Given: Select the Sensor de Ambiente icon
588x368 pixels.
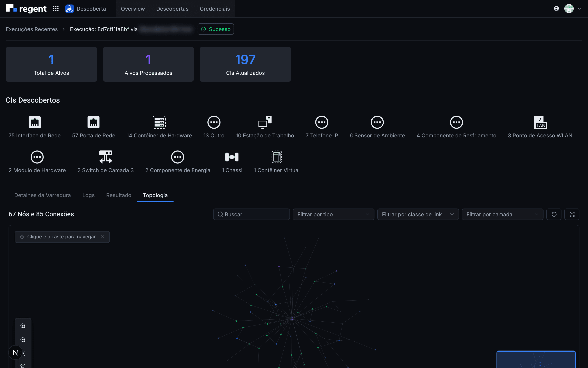Looking at the screenshot, I should point(377,122).
